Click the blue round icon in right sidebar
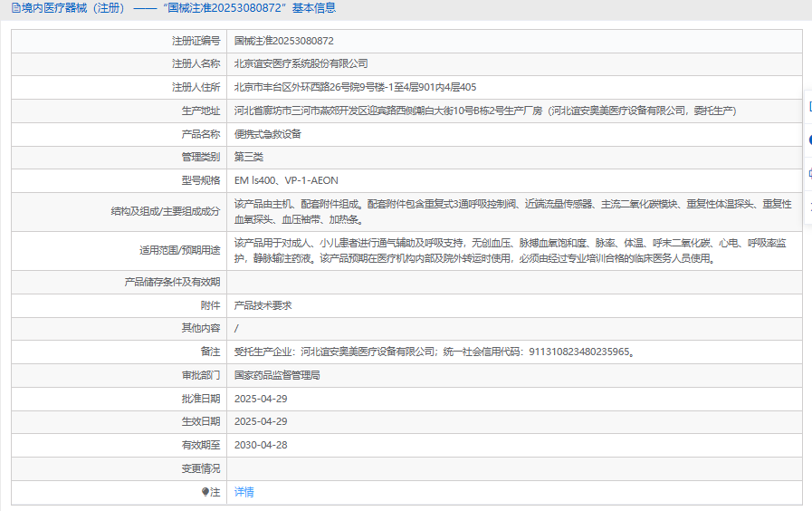812x511 pixels. (x=808, y=140)
